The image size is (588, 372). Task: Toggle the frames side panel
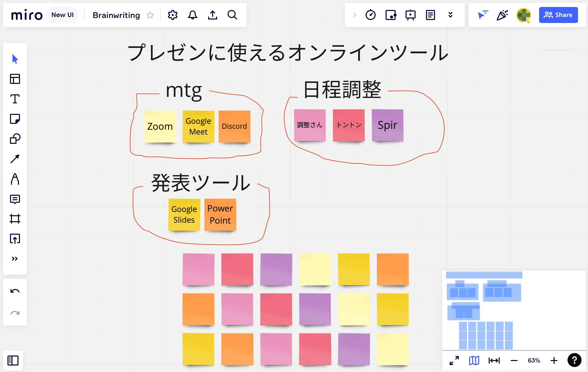pos(13,360)
